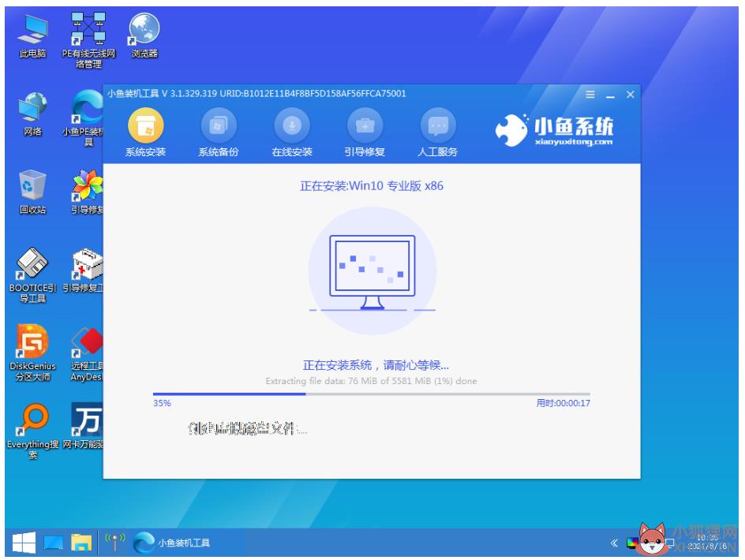Launch the 浏览器 desktop icon
The width and height of the screenshot is (745, 560).
pyautogui.click(x=144, y=36)
